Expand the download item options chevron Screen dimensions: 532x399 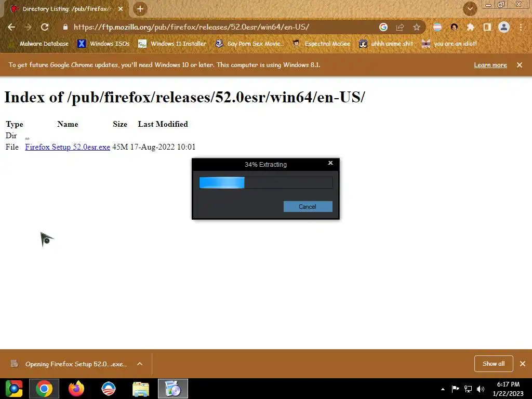click(140, 364)
